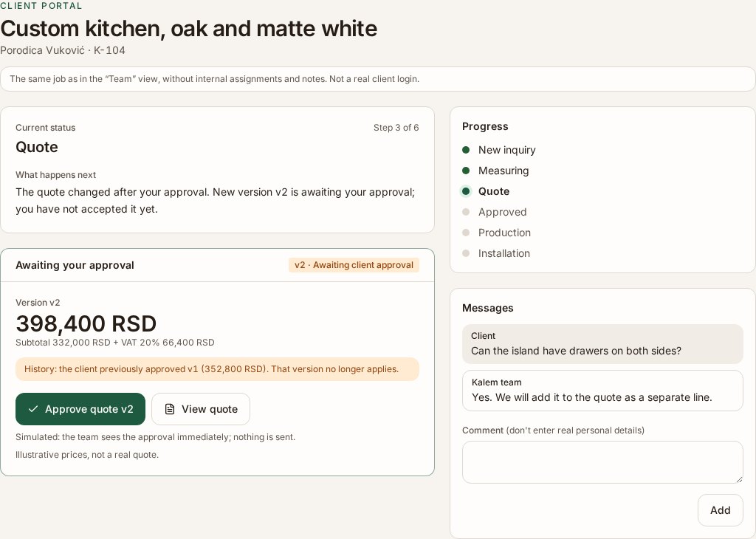Click the current Quote progress dot

[x=466, y=191]
